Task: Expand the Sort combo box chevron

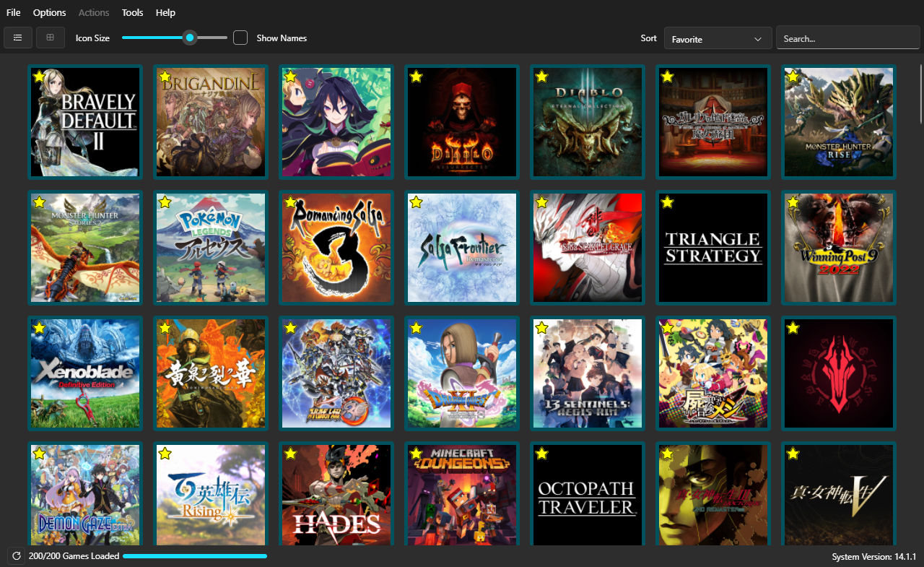Action: click(758, 39)
